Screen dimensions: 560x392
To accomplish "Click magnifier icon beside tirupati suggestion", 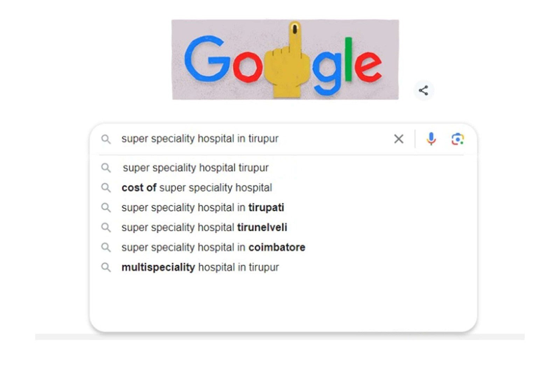I will (x=106, y=208).
